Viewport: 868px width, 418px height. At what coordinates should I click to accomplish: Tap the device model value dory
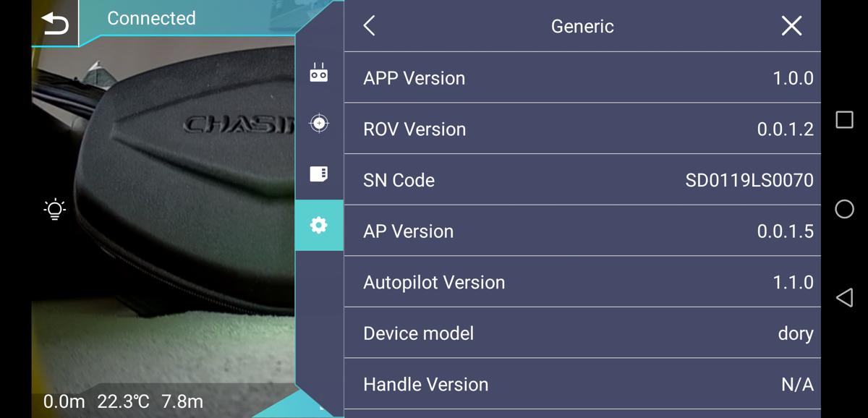point(796,334)
